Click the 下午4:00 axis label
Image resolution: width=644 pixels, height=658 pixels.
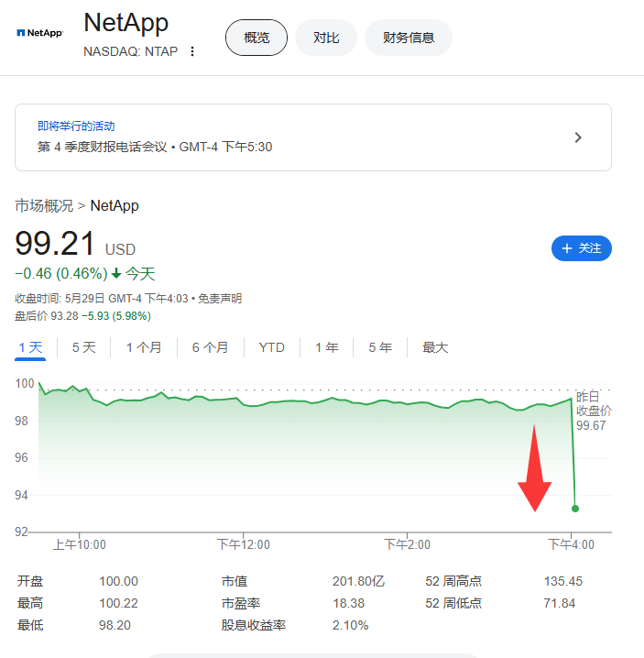[571, 544]
